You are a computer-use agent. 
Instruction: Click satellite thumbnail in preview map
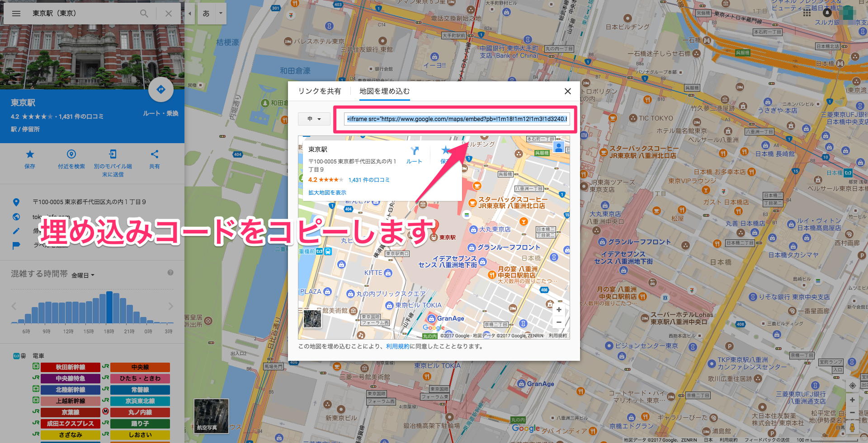[x=312, y=319]
